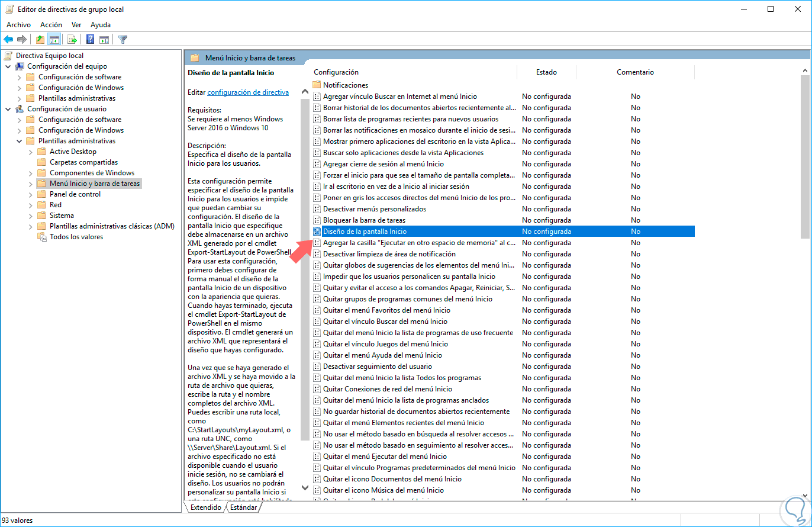Open the Ayuda menu

(101, 25)
